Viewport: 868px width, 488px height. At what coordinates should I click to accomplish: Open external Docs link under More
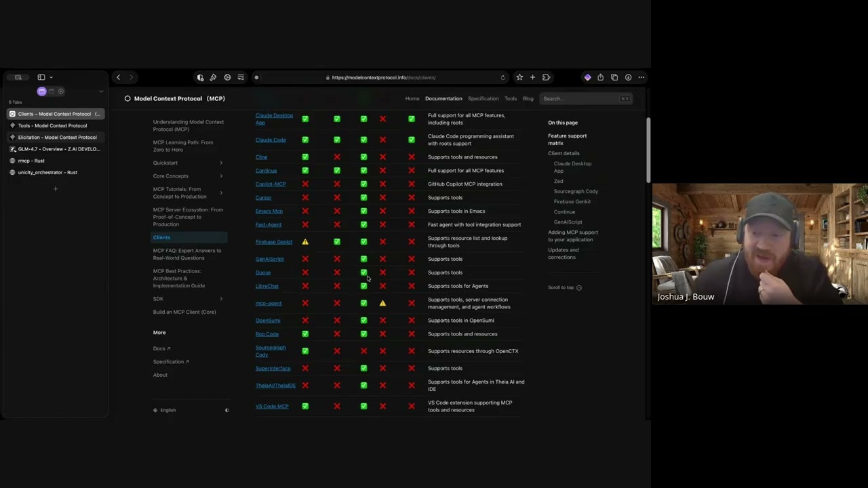(161, 348)
